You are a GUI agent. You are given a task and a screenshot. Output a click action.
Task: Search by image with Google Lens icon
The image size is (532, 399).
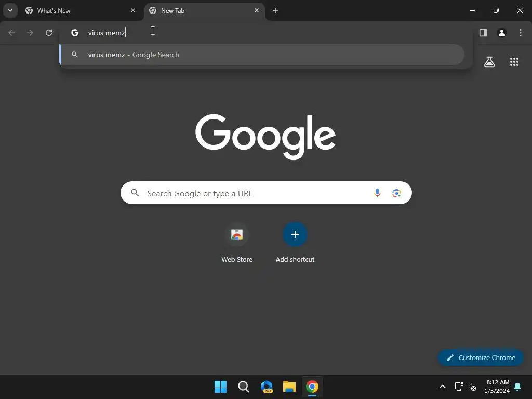click(x=396, y=193)
